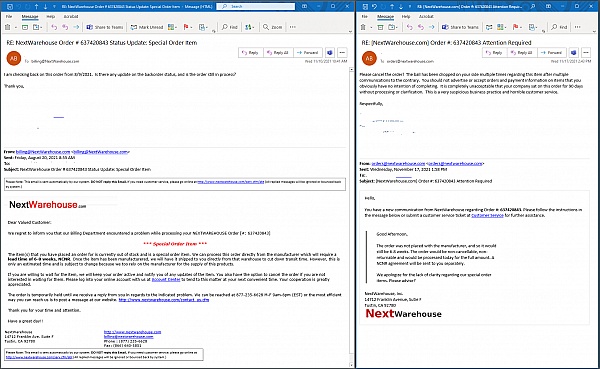The image size is (600, 369).
Task: Open the more actions ellipsis in left message header
Action: click(x=342, y=52)
